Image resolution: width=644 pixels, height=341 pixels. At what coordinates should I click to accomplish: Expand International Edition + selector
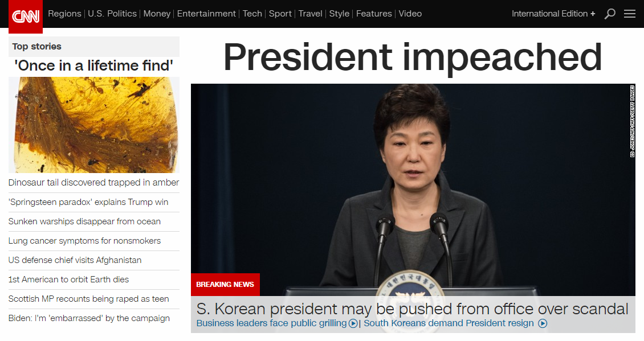[553, 14]
